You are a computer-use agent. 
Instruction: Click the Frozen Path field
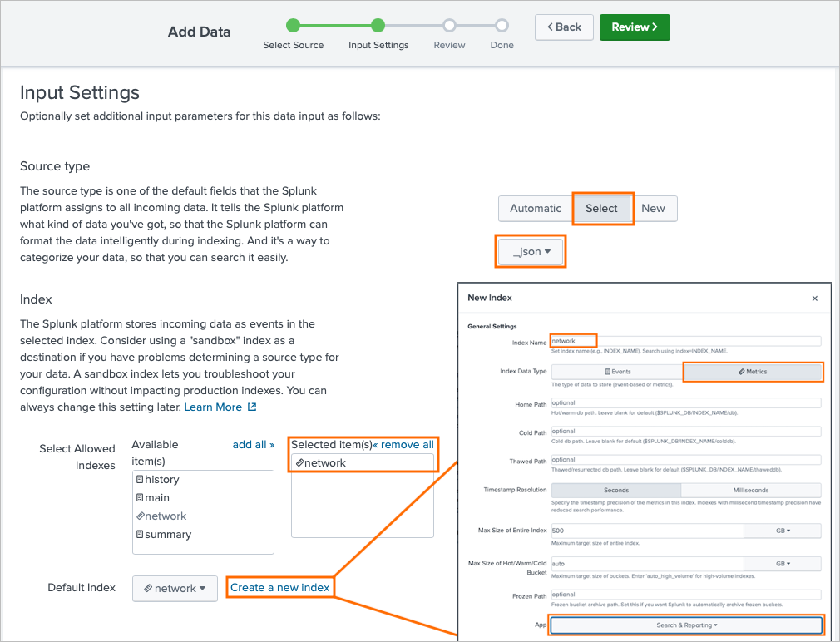685,595
